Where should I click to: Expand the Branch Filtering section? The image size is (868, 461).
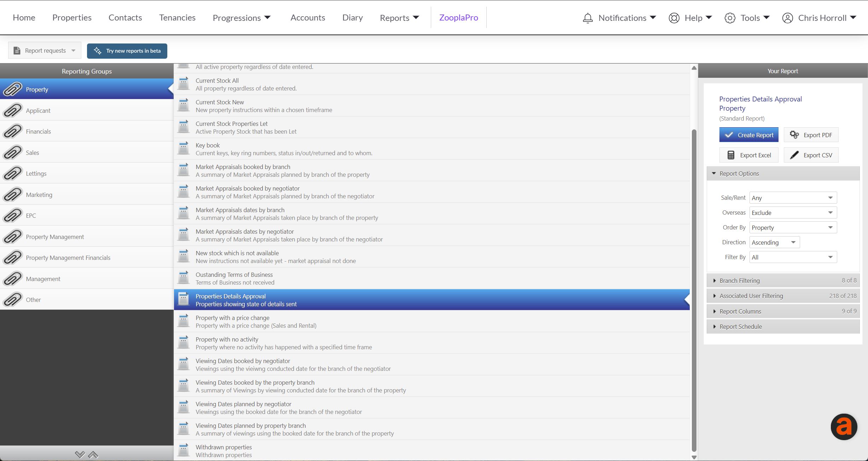783,280
